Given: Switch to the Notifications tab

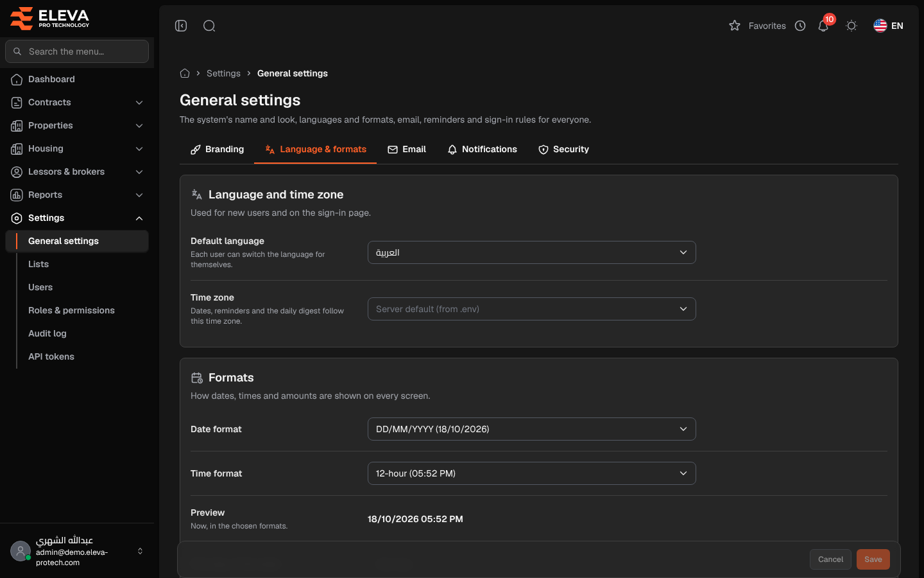Looking at the screenshot, I should point(482,149).
